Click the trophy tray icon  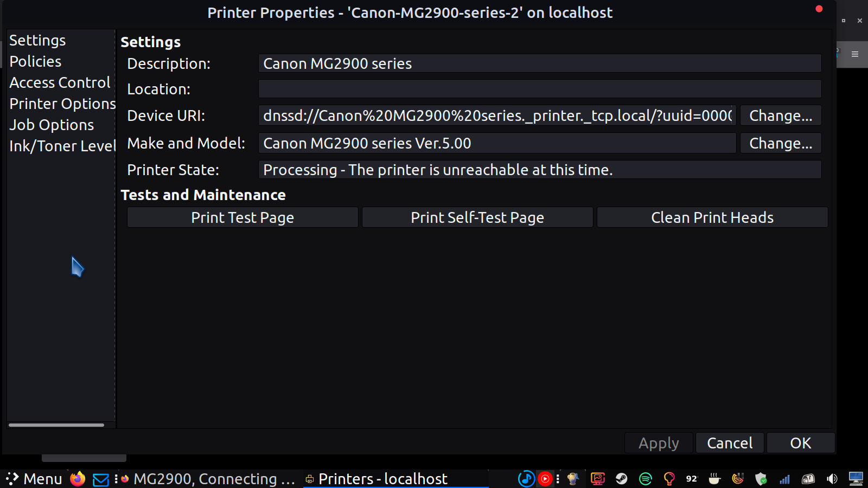point(573,479)
